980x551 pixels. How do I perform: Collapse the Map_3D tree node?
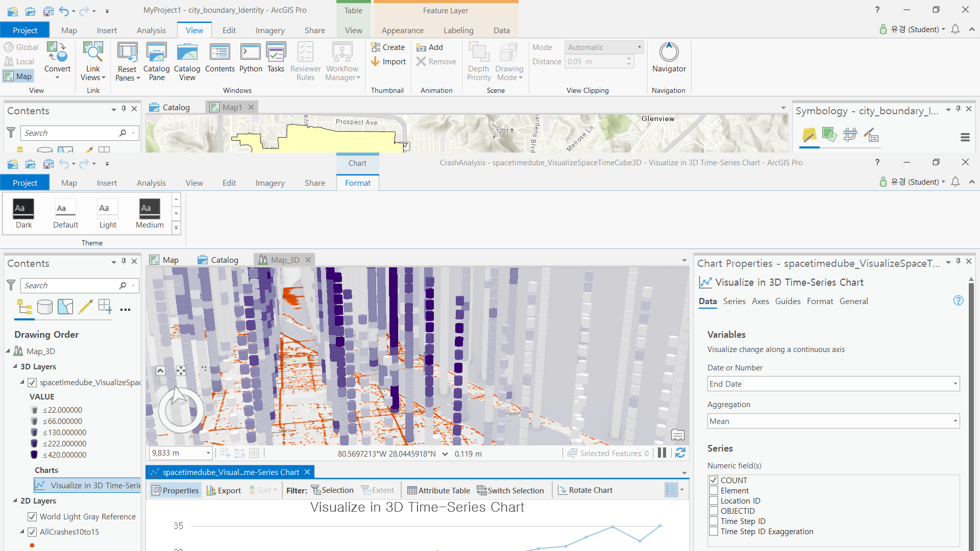pyautogui.click(x=8, y=351)
